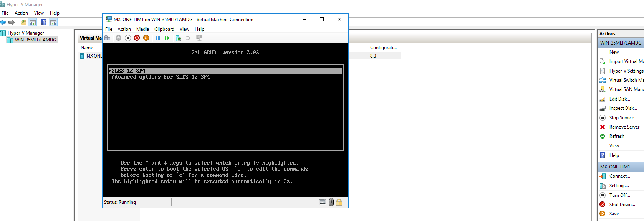Click the red Shut Down toolbar icon

pos(137,38)
